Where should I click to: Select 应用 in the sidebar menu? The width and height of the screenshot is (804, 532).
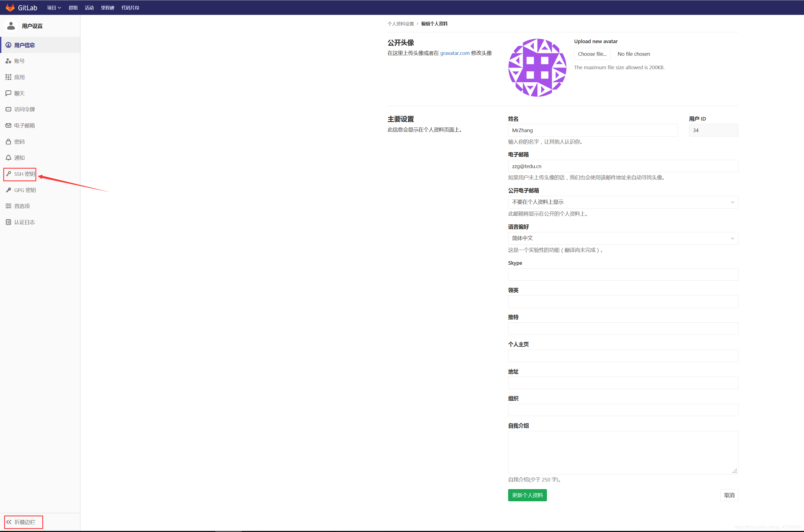[40, 77]
